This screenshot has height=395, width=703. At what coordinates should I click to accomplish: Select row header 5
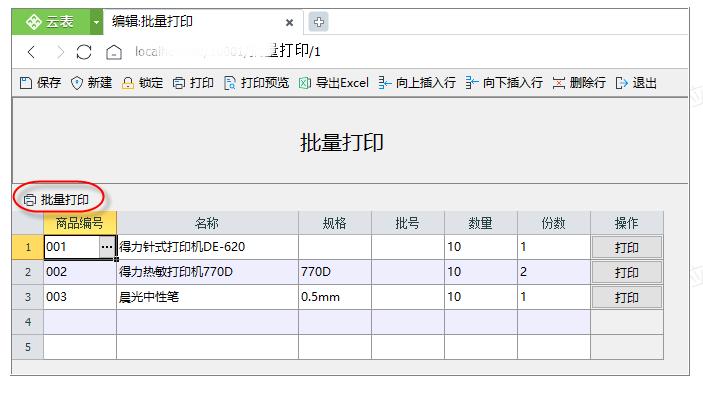tap(28, 347)
